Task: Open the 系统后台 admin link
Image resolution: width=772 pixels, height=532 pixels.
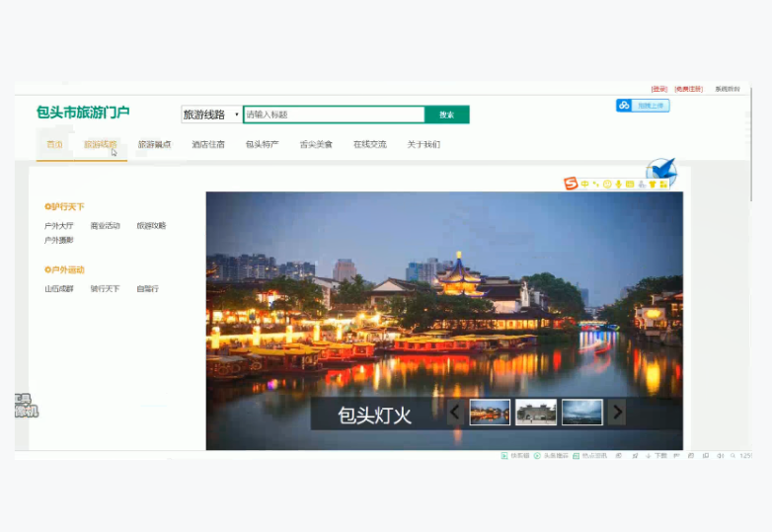Action: (x=728, y=89)
